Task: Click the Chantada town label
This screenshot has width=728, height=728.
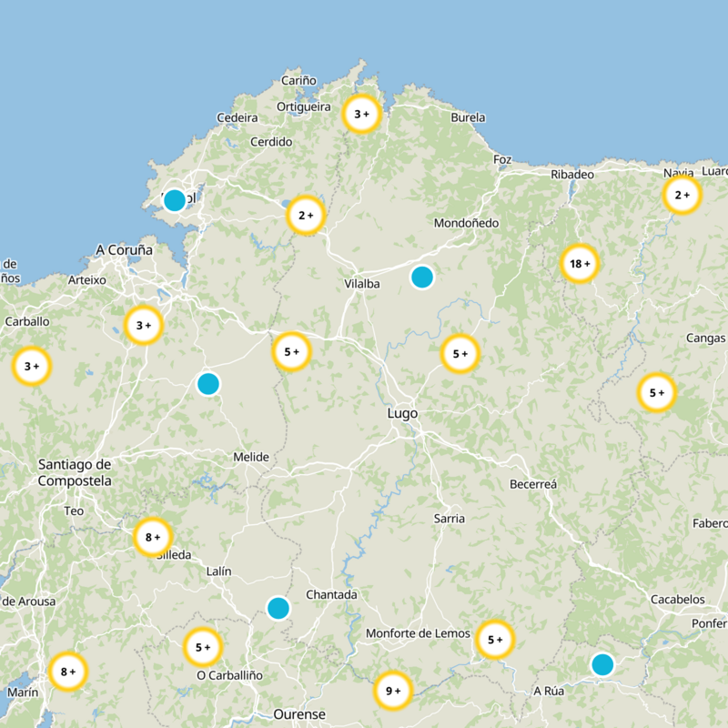Action: [331, 595]
